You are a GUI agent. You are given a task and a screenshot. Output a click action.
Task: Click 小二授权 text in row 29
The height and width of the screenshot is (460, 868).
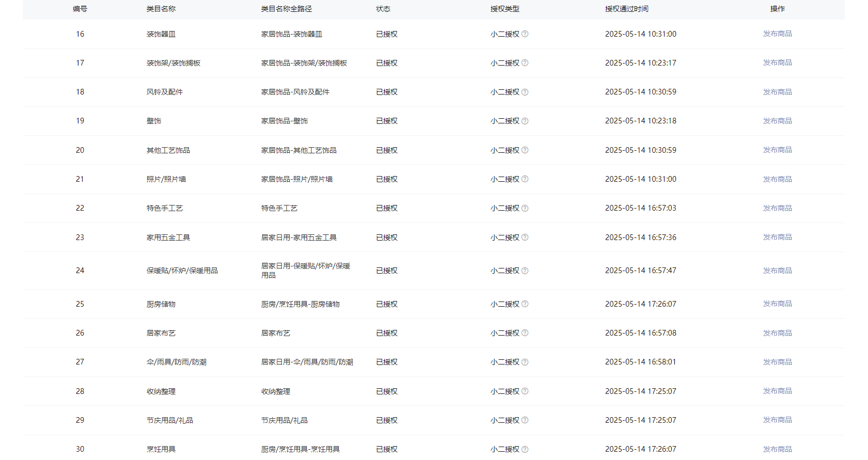click(x=505, y=420)
